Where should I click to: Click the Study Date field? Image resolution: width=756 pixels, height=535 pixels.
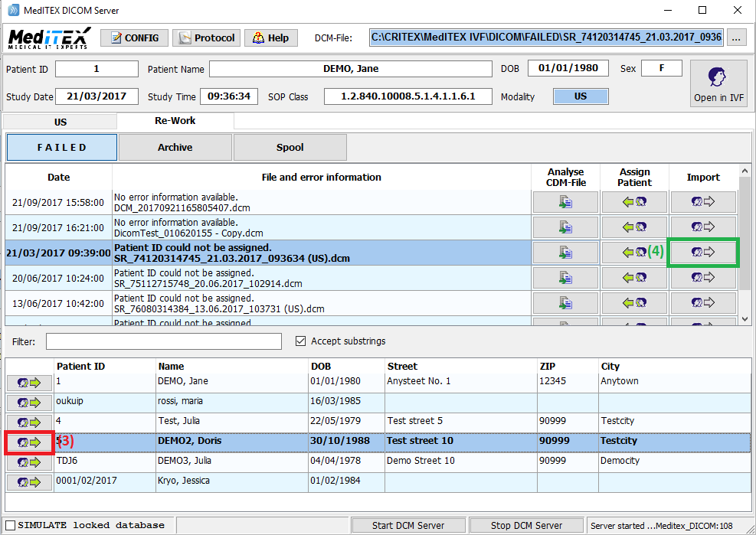[x=97, y=96]
